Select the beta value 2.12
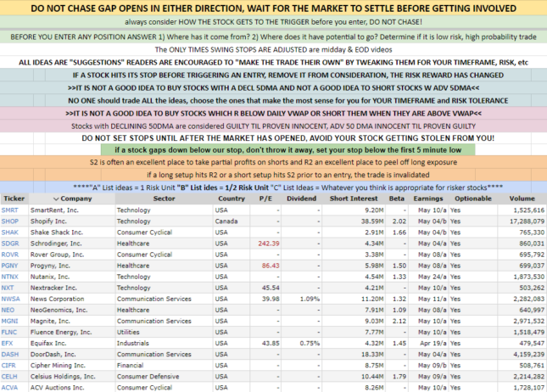Viewport: 547px width, 392px height. (x=399, y=321)
